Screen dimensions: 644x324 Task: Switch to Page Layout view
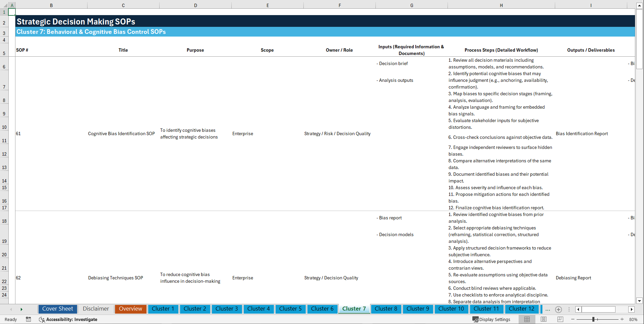click(543, 319)
